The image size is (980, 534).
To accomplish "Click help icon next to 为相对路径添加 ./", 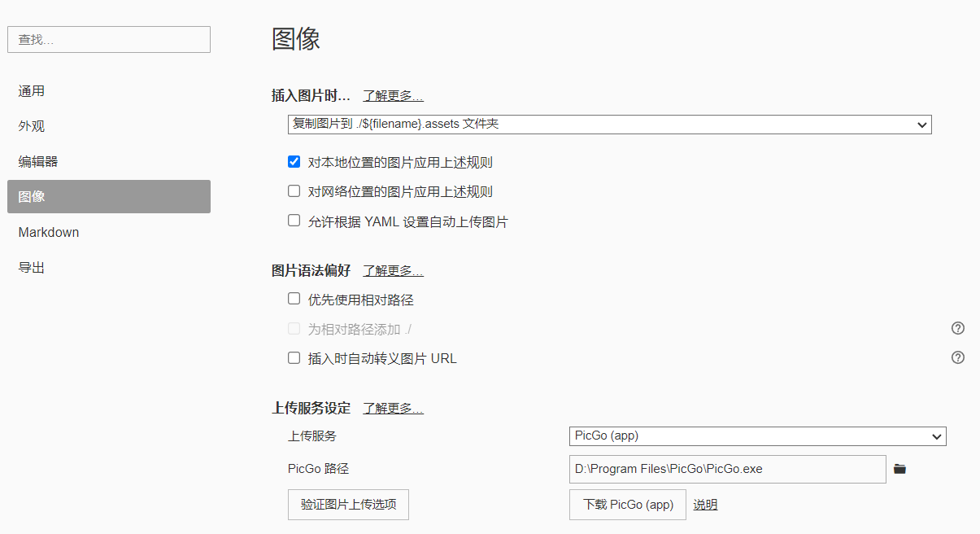I will click(x=958, y=328).
